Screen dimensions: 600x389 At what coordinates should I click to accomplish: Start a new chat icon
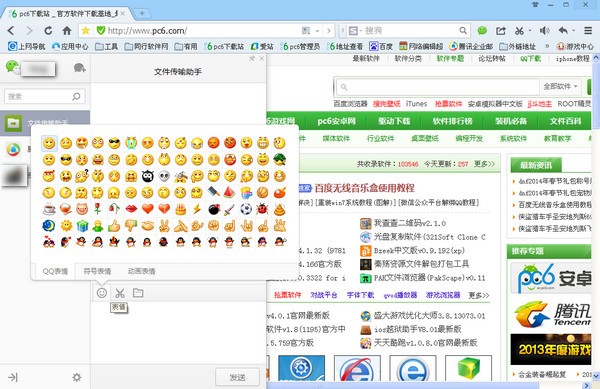79,68
